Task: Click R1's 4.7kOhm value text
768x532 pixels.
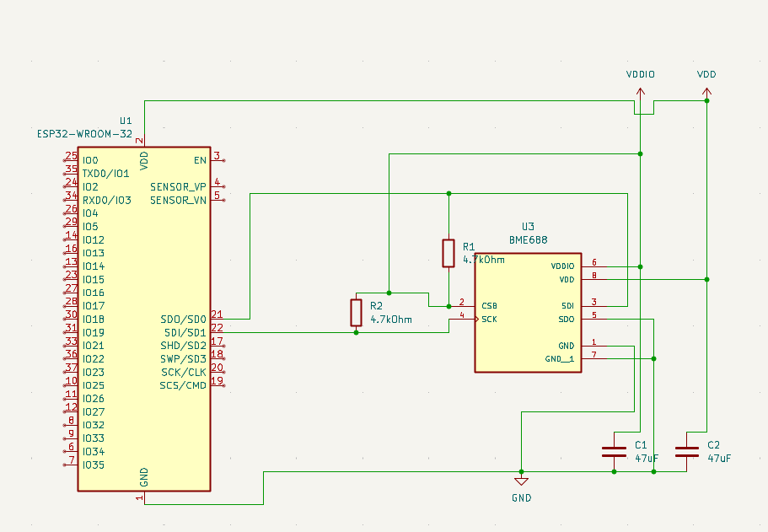Action: click(483, 260)
